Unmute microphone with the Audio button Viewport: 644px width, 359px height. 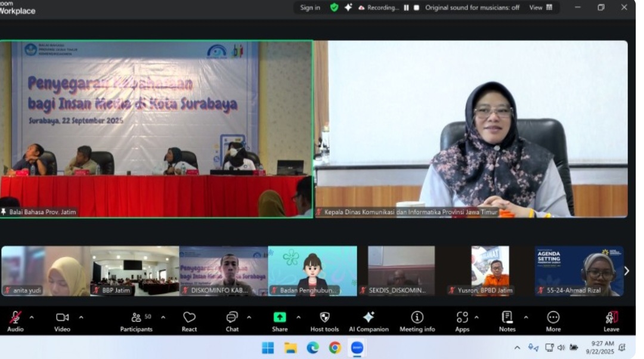[15, 321]
